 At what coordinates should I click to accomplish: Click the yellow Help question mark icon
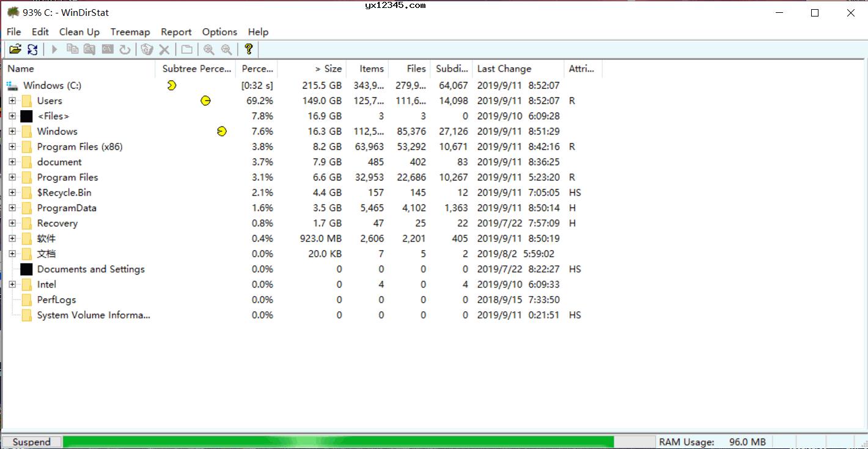pyautogui.click(x=249, y=50)
